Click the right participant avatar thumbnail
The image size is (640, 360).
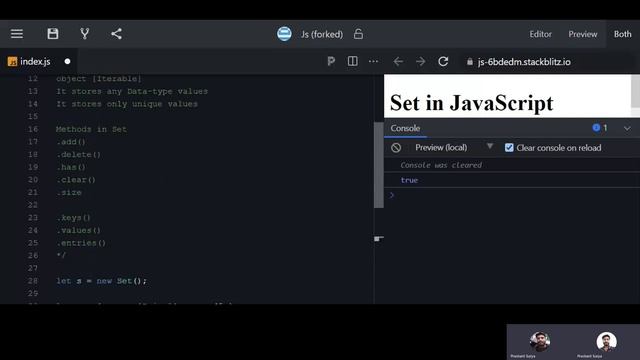click(607, 342)
